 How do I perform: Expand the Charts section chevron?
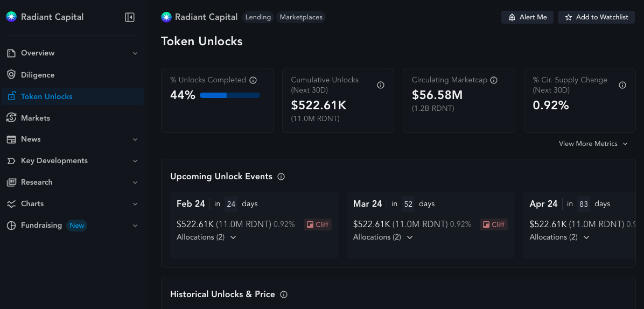coord(135,204)
